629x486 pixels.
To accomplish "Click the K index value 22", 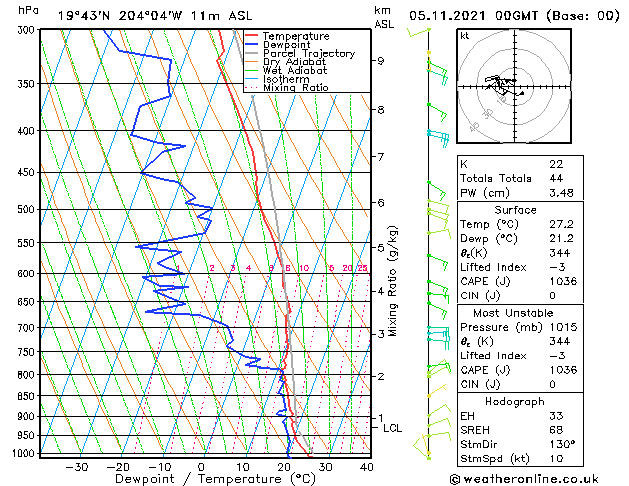I will point(556,164).
